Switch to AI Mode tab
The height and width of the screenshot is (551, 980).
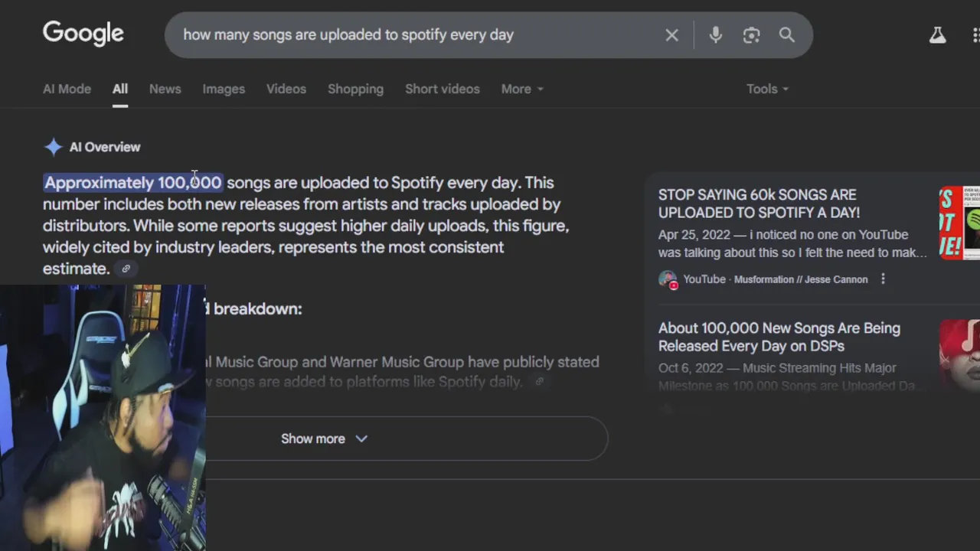tap(67, 89)
